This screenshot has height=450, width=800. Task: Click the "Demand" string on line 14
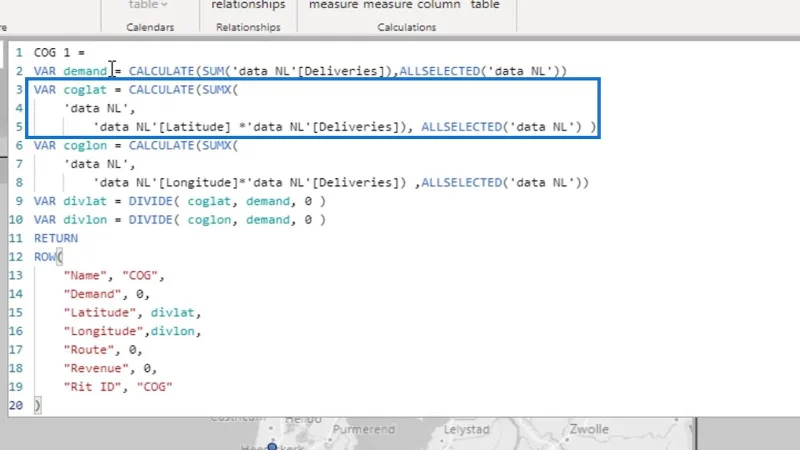coord(92,294)
